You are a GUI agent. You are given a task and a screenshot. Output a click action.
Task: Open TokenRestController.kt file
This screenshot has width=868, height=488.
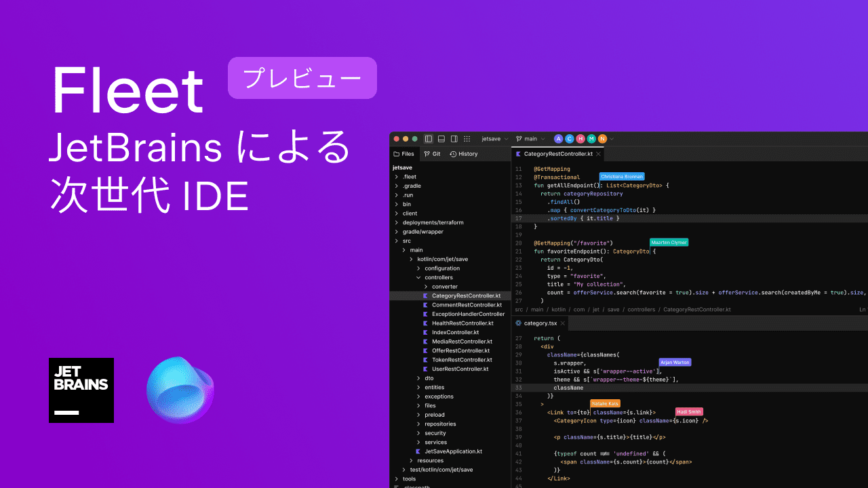(462, 360)
